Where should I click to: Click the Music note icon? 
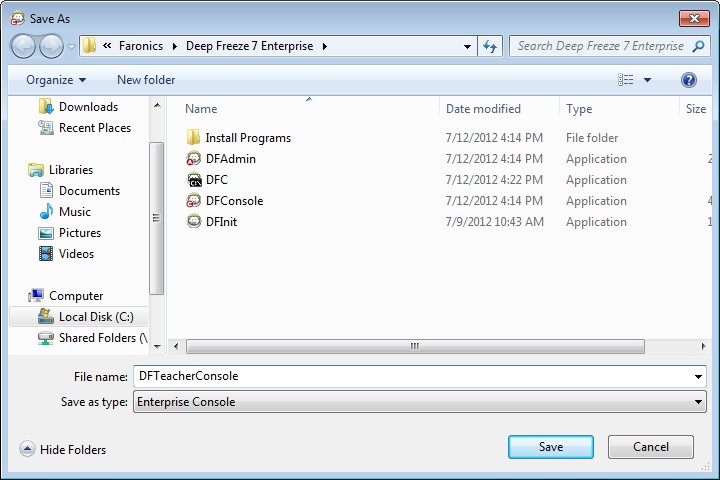pyautogui.click(x=46, y=212)
